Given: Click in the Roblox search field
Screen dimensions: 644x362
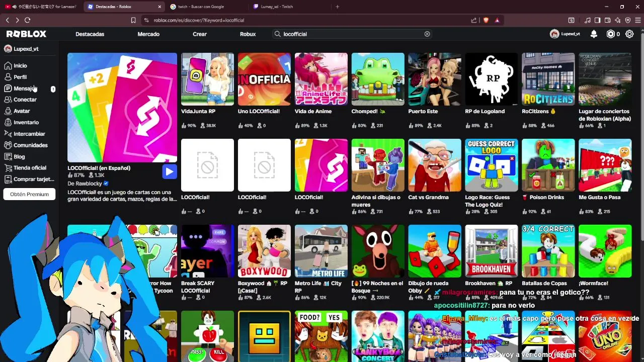Looking at the screenshot, I should click(x=352, y=34).
